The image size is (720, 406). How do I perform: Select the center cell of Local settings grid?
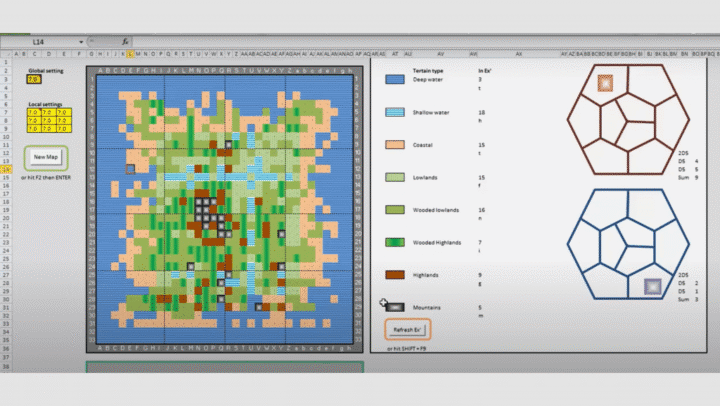pyautogui.click(x=48, y=121)
